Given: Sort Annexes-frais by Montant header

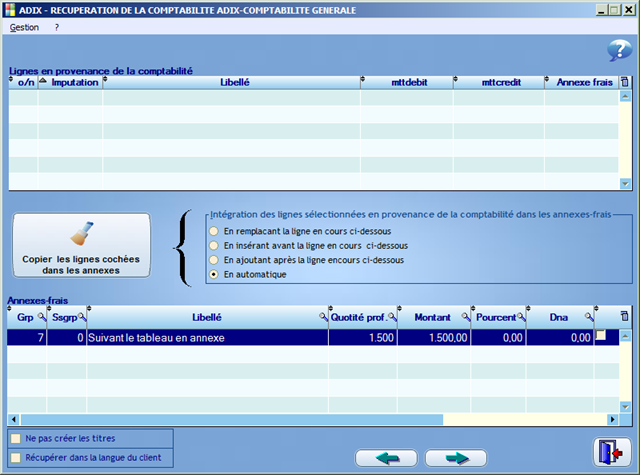Looking at the screenshot, I should 432,317.
